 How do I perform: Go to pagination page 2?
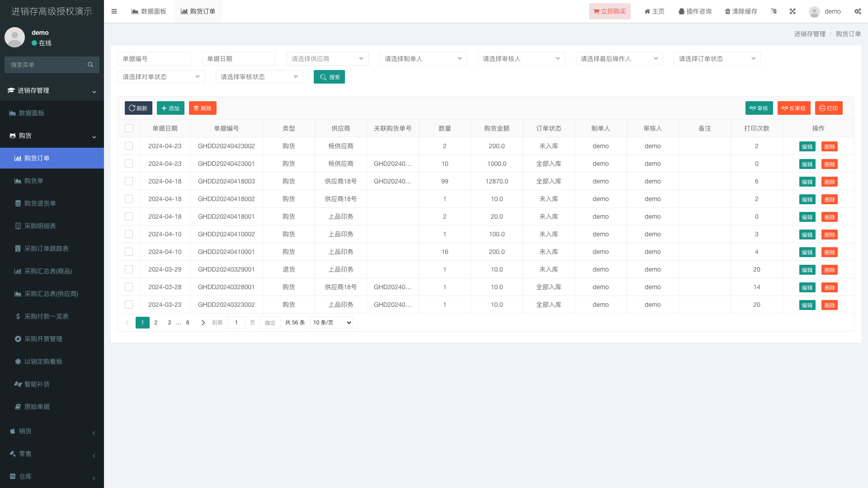(156, 323)
